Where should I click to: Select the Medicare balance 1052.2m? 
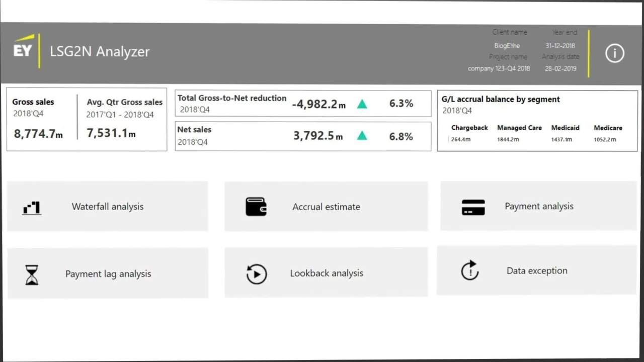(x=605, y=139)
